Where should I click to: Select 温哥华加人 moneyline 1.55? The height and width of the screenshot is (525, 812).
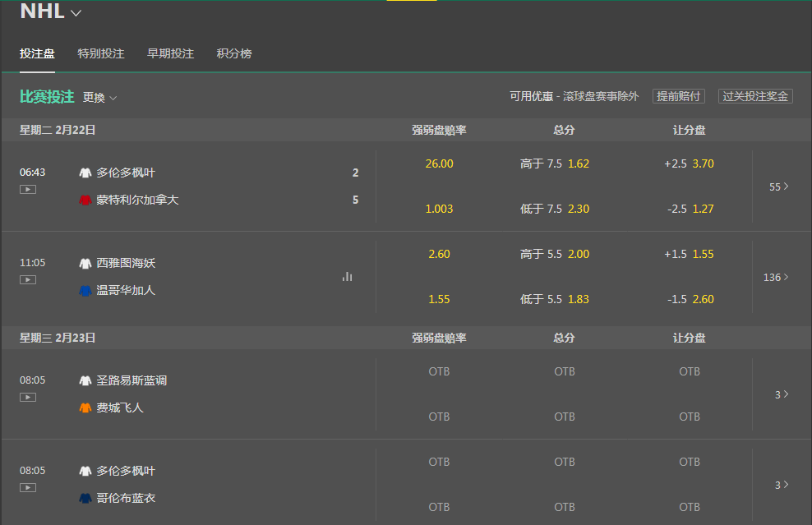(x=439, y=299)
